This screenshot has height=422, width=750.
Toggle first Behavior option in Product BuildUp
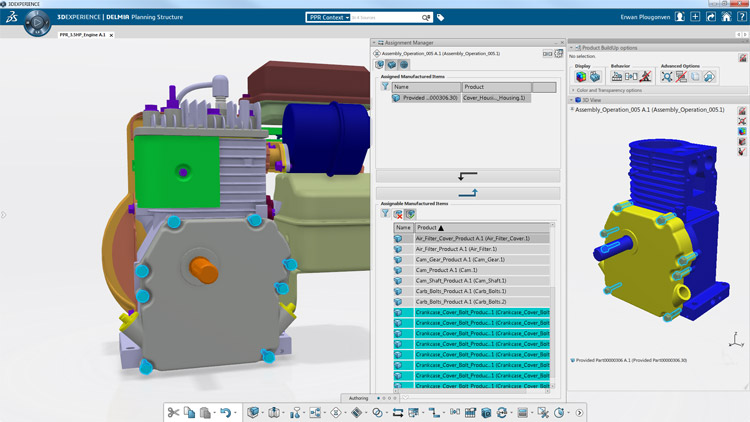(617, 76)
